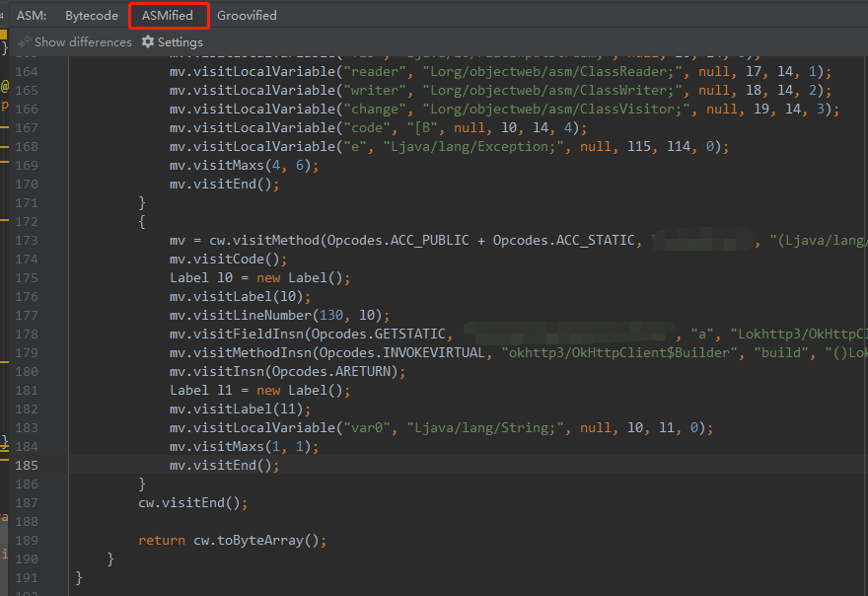Click 'mv.visitEnd();' on line 170
The image size is (868, 596).
click(224, 184)
